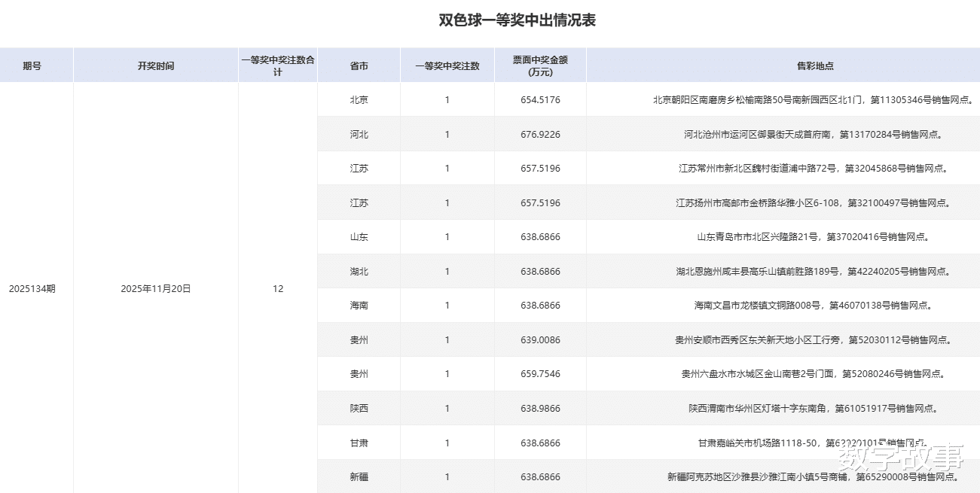Click the prize amount 659.7546
Image resolution: width=980 pixels, height=493 pixels.
pyautogui.click(x=540, y=373)
